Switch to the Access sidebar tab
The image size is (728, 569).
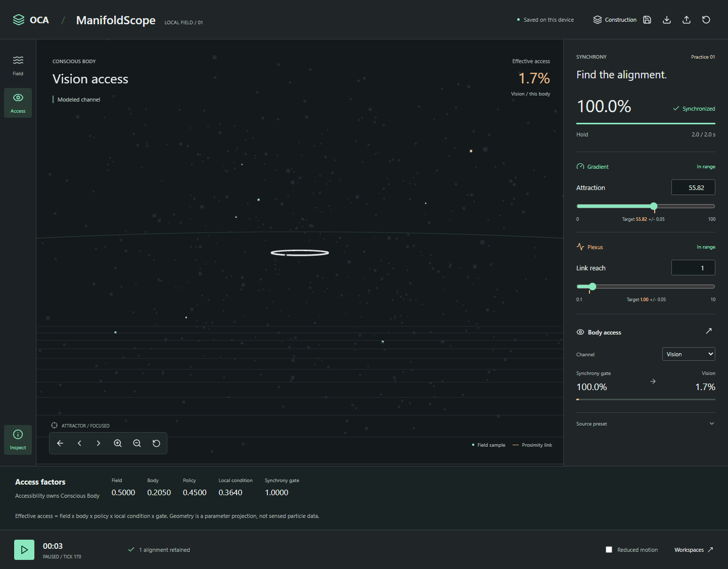(18, 103)
